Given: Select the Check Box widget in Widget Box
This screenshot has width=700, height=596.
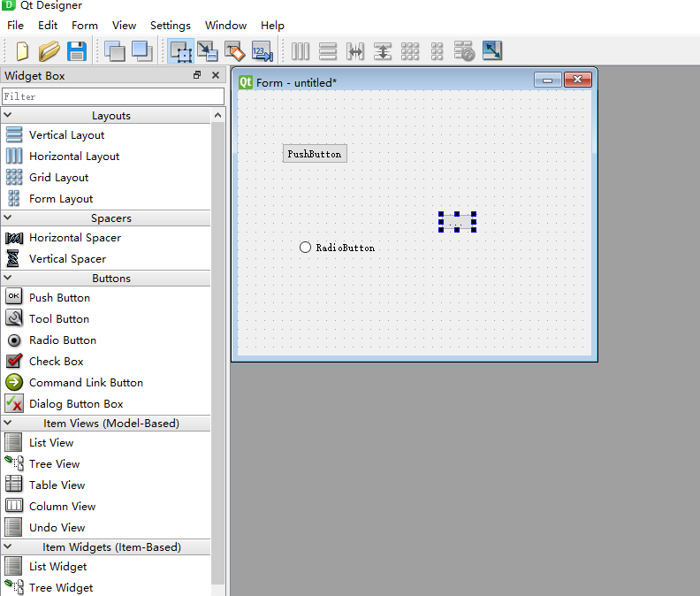Looking at the screenshot, I should (56, 361).
